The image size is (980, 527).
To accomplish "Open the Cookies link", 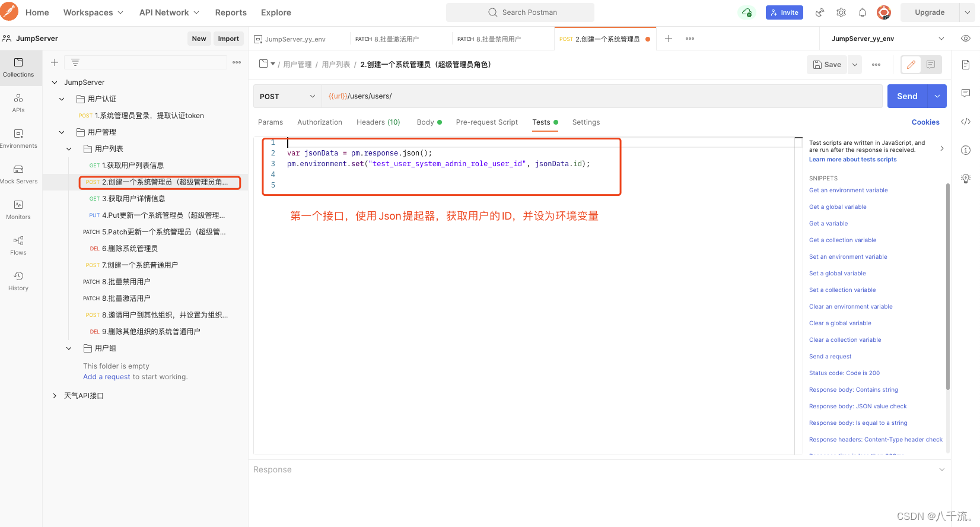I will click(925, 122).
